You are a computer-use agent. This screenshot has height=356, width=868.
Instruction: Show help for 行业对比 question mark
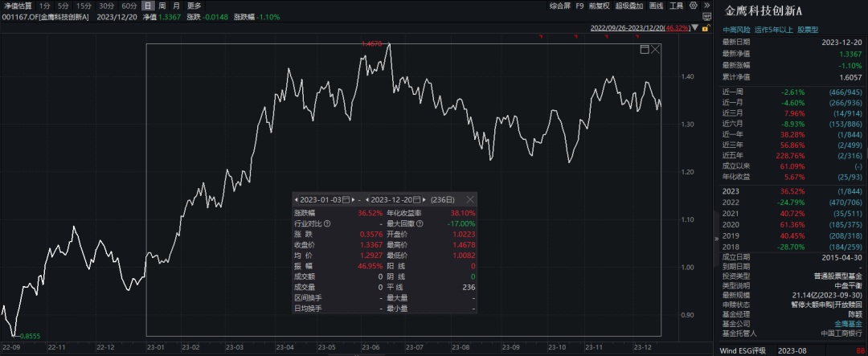(x=327, y=223)
